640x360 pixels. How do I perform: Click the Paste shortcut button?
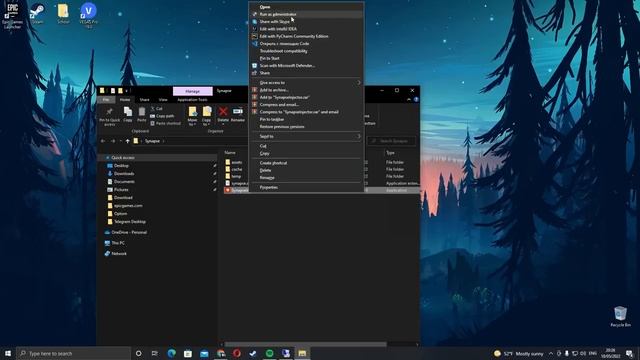point(165,123)
